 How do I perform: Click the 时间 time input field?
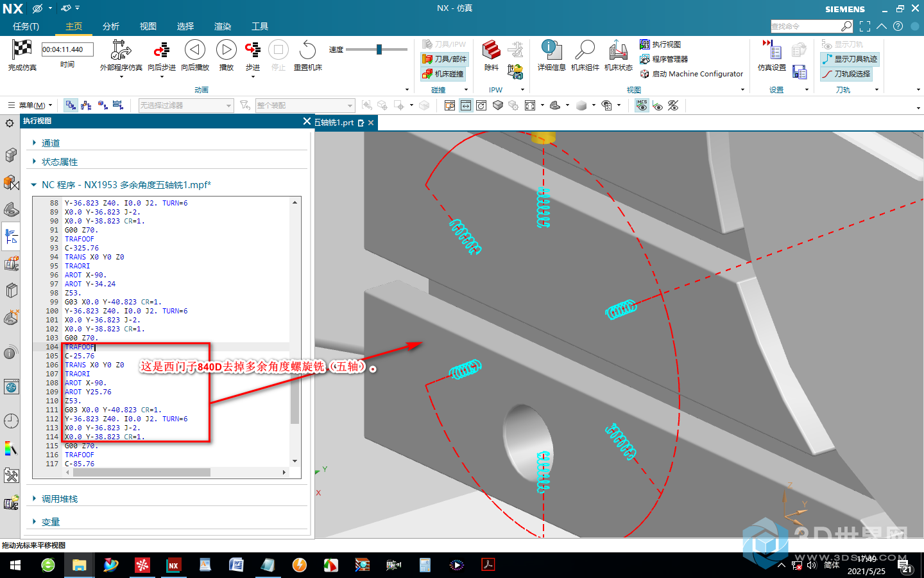(x=67, y=49)
